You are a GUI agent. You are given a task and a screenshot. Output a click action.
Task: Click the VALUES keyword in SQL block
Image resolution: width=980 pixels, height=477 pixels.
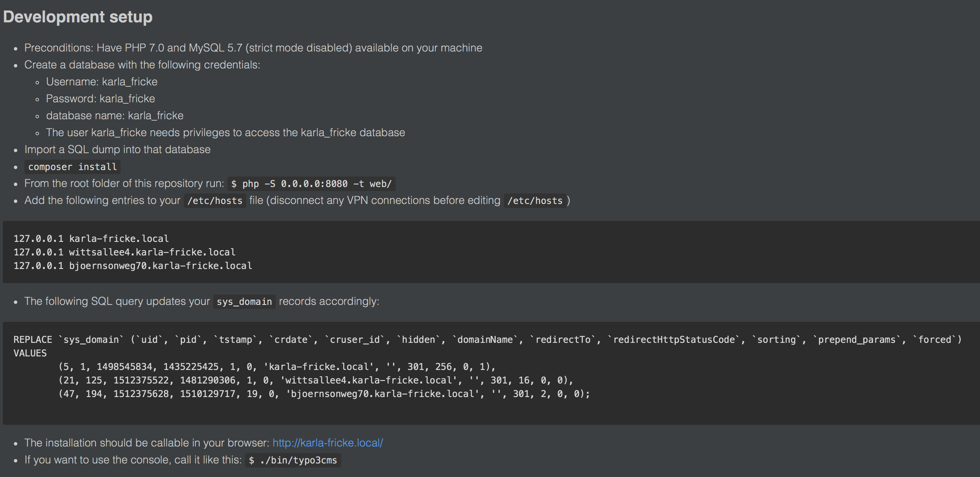pyautogui.click(x=30, y=353)
